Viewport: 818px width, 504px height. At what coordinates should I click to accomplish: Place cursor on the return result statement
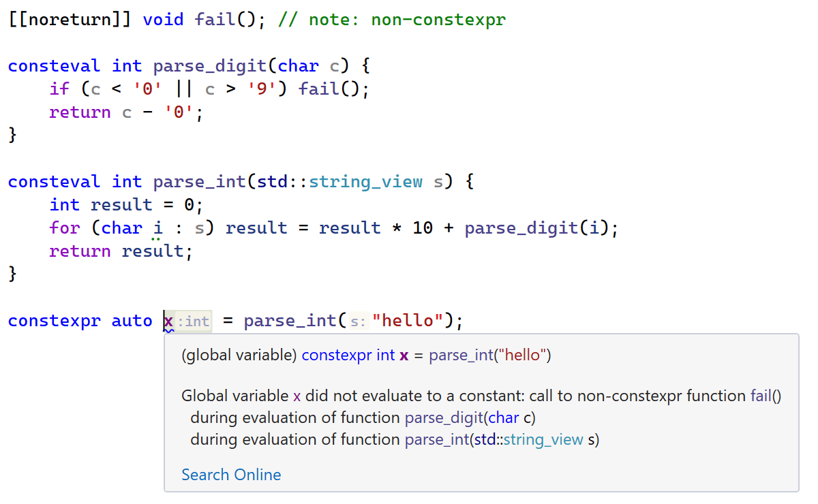(121, 251)
